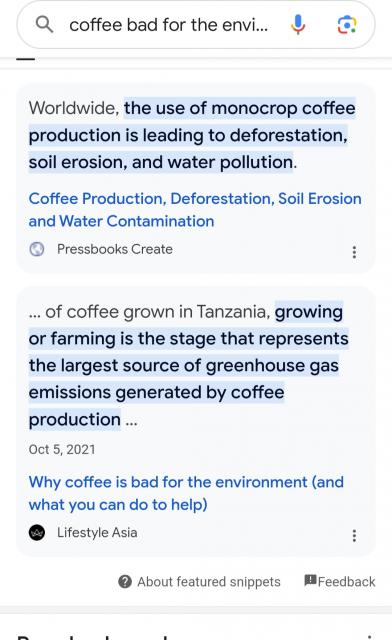This screenshot has height=640, width=392.
Task: Send Feedback via the Feedback text
Action: (346, 582)
